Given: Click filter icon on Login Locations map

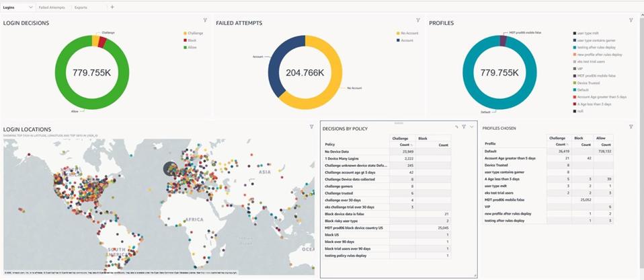Looking at the screenshot, I should coord(311,127).
